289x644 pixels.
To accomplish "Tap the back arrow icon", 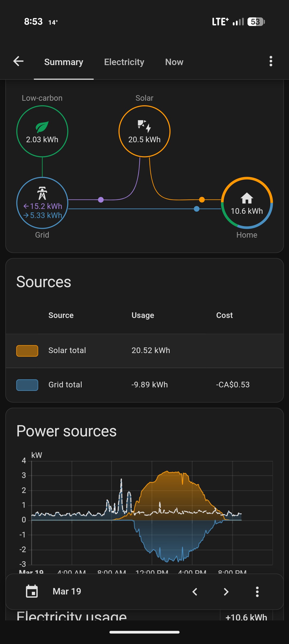I will point(18,61).
